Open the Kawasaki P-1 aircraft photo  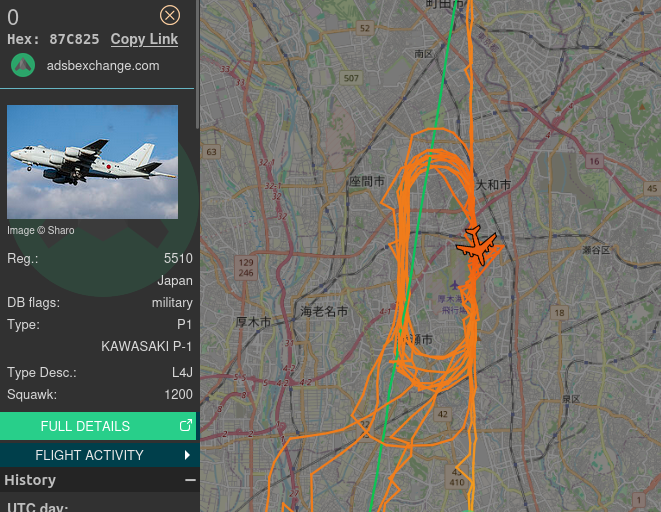pos(92,162)
